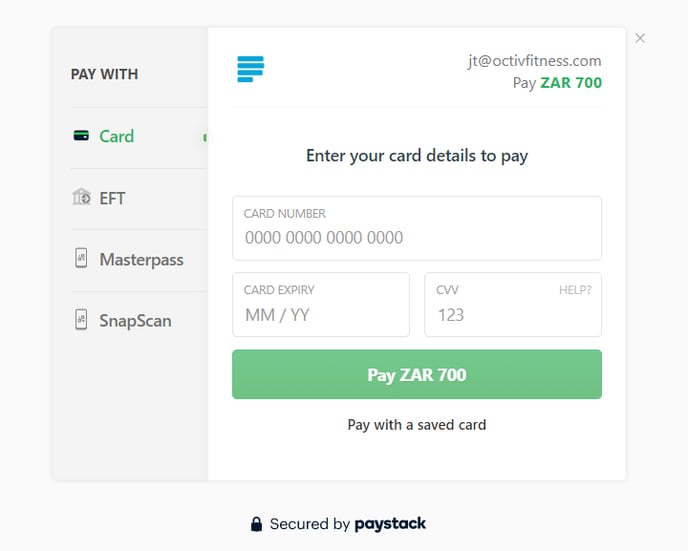Click the bank icon beside EFT
Viewport: 688px width, 551px height.
pos(81,197)
